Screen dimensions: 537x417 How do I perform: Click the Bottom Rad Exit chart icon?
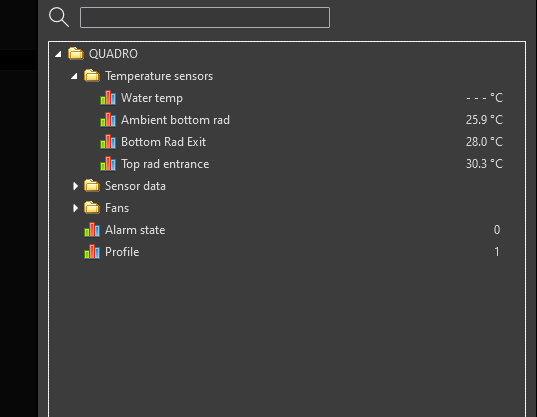point(108,141)
